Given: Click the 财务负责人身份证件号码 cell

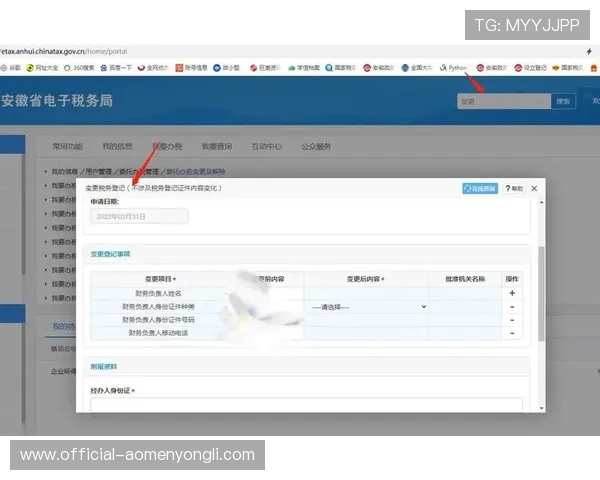Looking at the screenshot, I should point(158,320).
